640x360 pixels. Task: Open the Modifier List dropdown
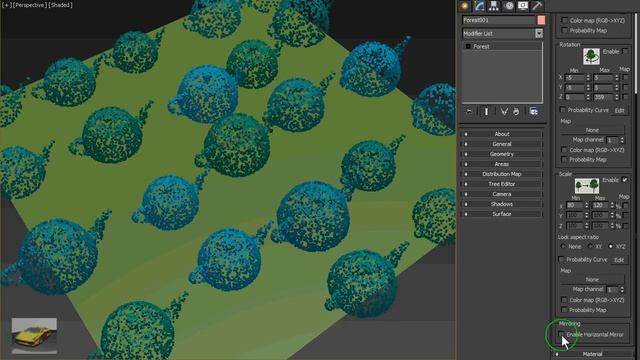pyautogui.click(x=539, y=33)
